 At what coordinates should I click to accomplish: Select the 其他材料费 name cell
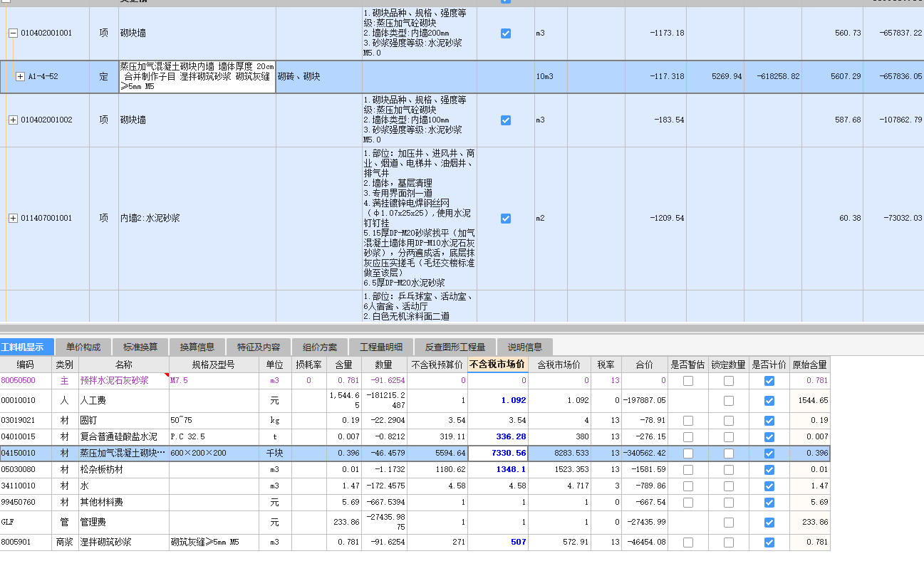pos(123,503)
